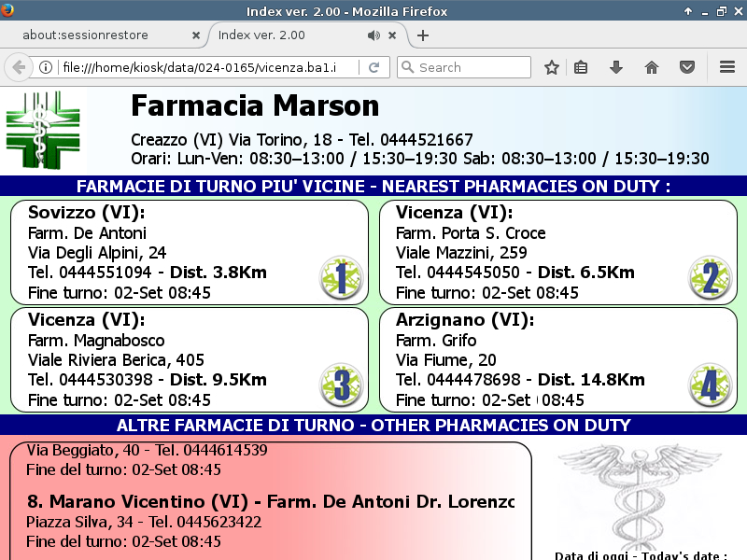Bookmark this page with the star icon
747x560 pixels.
coord(552,67)
